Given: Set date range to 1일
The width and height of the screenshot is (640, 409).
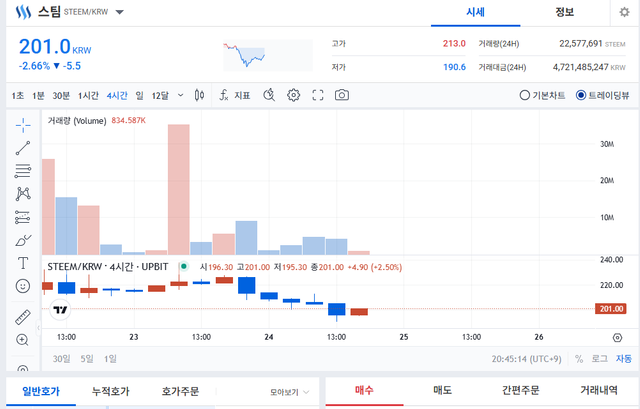Looking at the screenshot, I should click(x=110, y=359).
